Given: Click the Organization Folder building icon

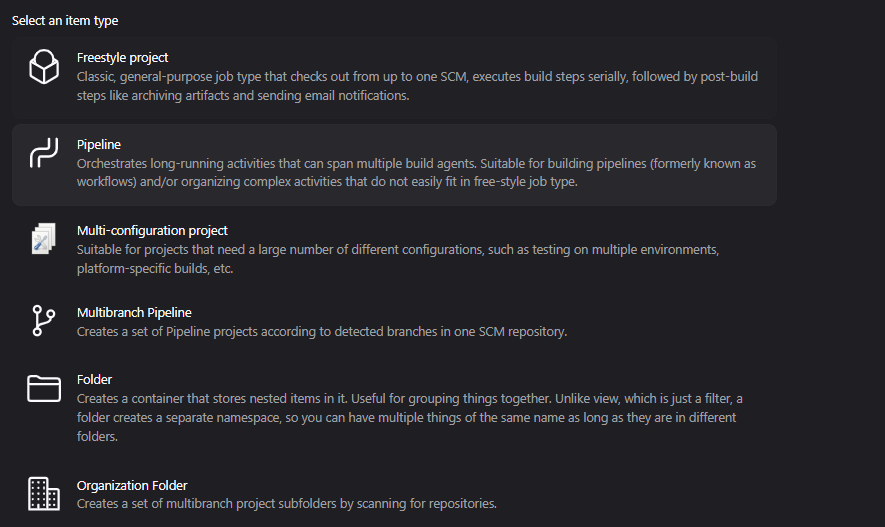Looking at the screenshot, I should point(44,494).
